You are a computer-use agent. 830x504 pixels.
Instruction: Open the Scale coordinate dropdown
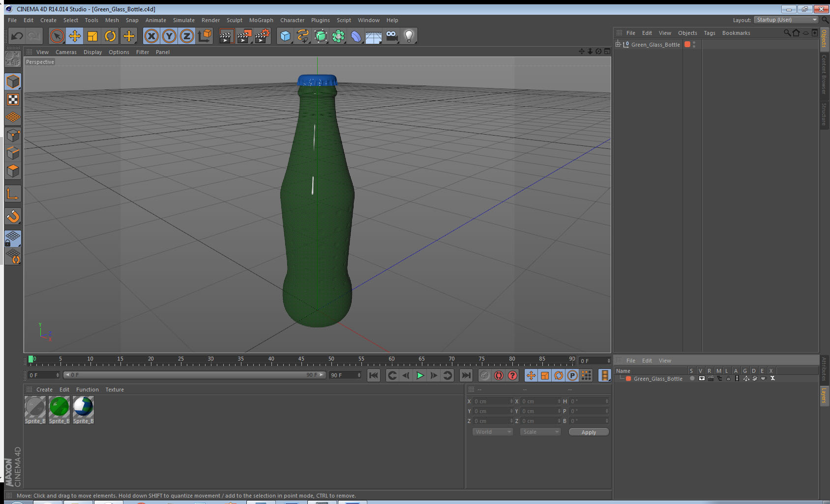point(540,432)
